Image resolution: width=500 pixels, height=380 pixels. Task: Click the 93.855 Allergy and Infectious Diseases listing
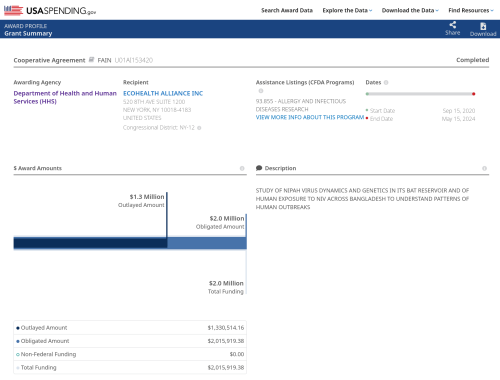[301, 105]
